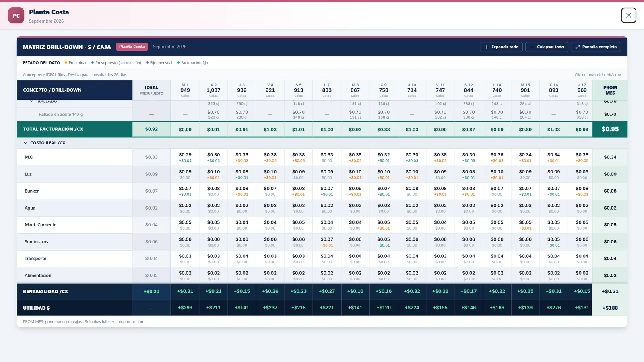This screenshot has width=644, height=362.
Task: Close the Planta Costa panel
Action: coord(628,15)
